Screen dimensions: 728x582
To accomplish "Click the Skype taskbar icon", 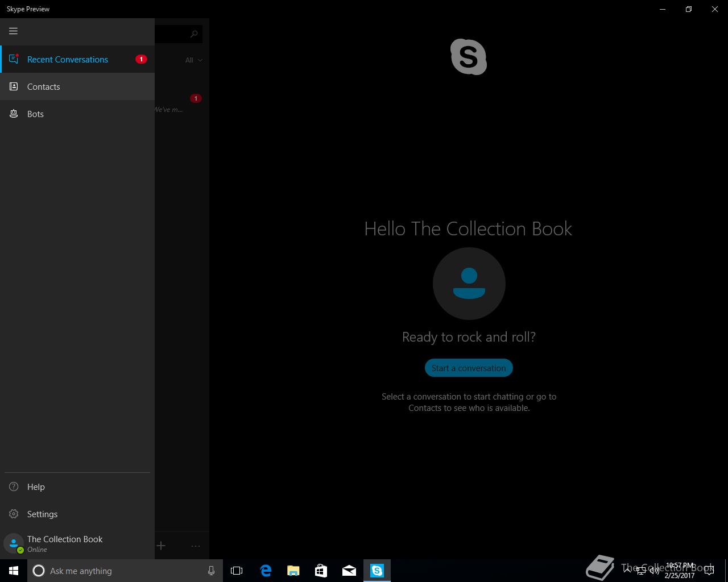I will [377, 571].
